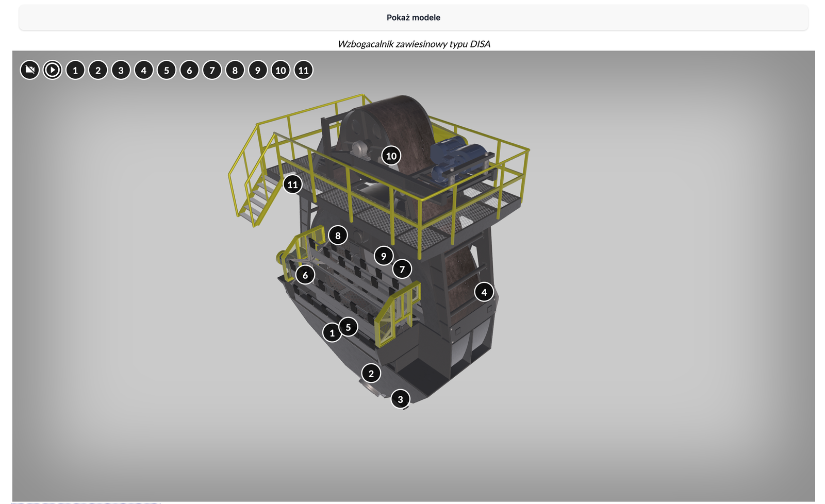Image resolution: width=825 pixels, height=504 pixels.
Task: Click hotspot 8 on the 3D model
Action: click(338, 236)
